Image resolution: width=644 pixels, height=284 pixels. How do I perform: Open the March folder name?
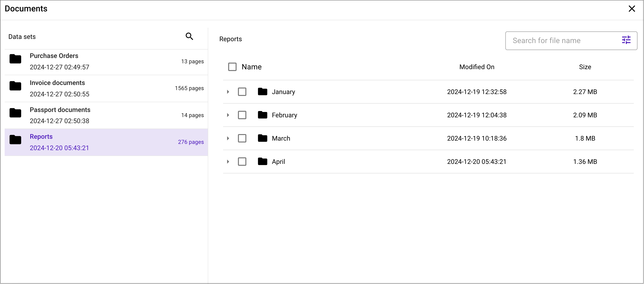(x=281, y=138)
